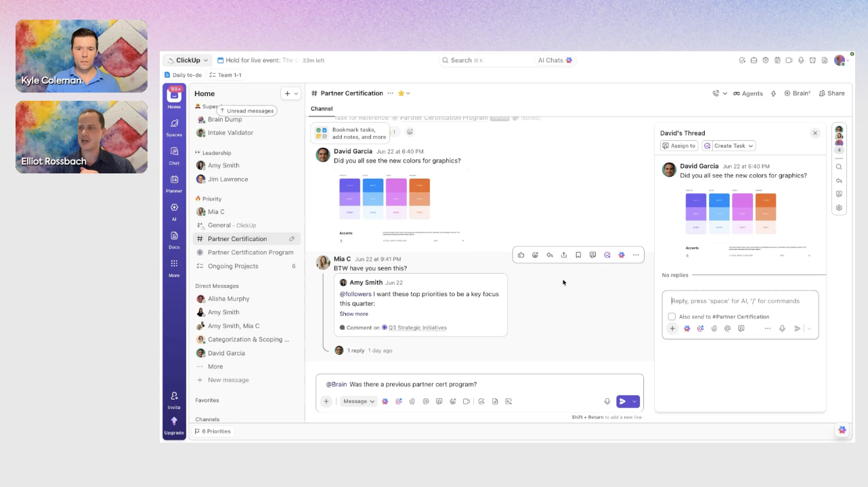Open Planner in the purple sidebar
This screenshot has height=487, width=868.
(174, 183)
